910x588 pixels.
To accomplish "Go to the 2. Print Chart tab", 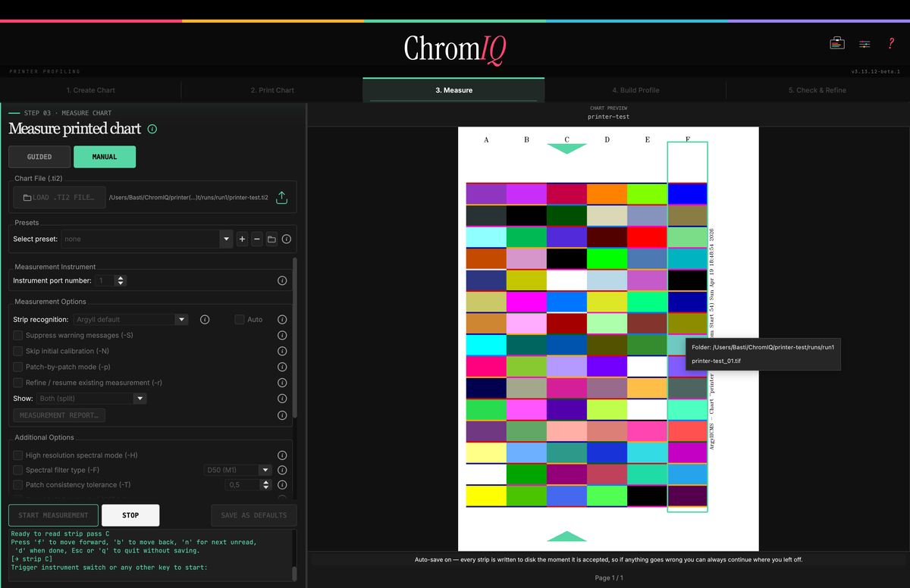I will pos(272,90).
